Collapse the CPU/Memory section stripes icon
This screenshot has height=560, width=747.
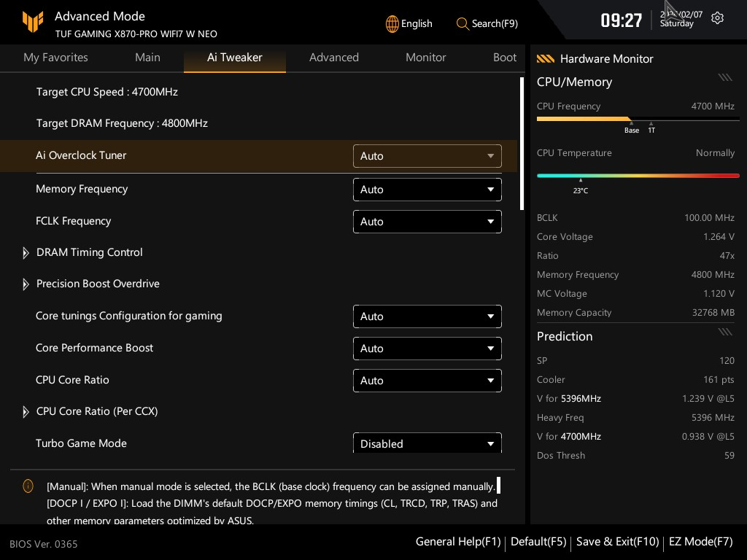pyautogui.click(x=724, y=77)
